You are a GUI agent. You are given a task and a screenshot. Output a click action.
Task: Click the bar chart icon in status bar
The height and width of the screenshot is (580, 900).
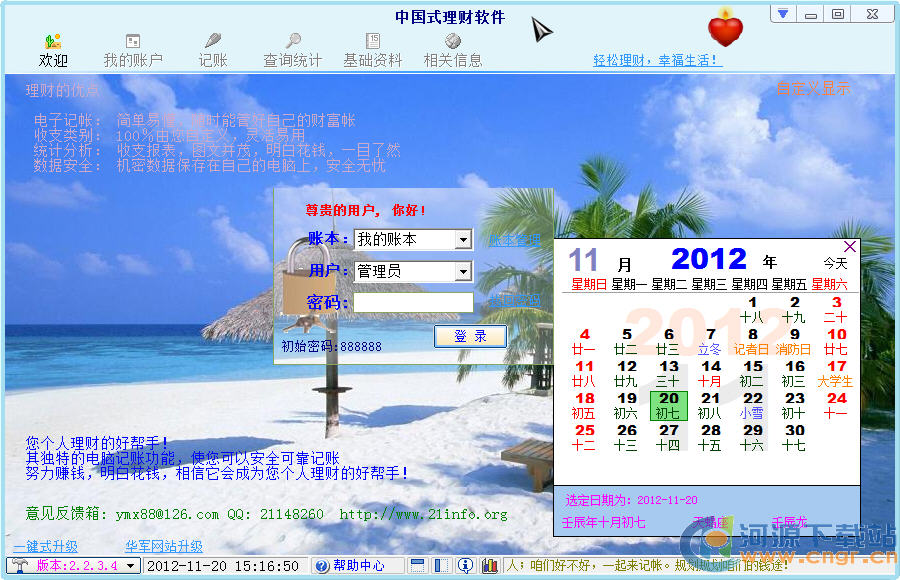489,566
